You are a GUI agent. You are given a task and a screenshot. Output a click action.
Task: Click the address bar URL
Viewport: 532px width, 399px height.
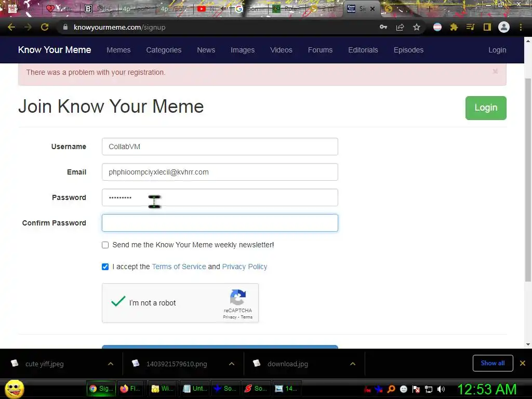pos(119,27)
